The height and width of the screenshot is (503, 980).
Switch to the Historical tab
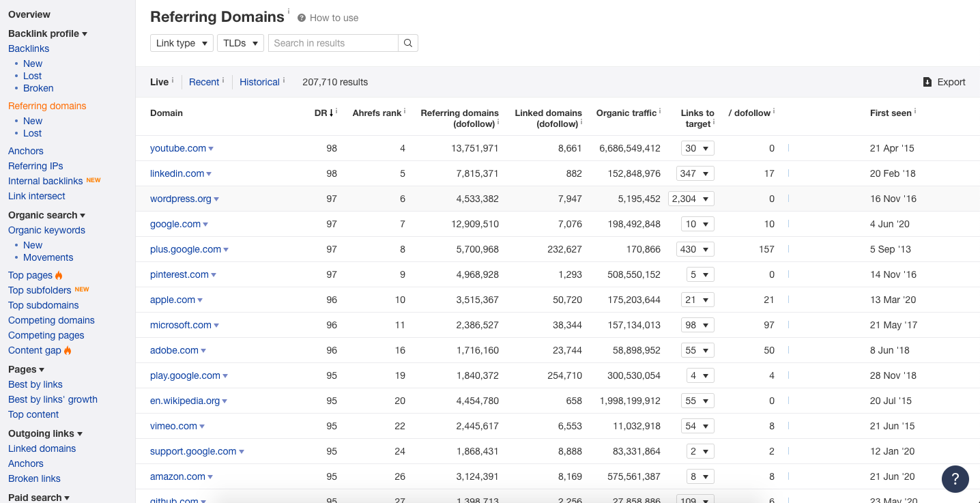coord(259,82)
